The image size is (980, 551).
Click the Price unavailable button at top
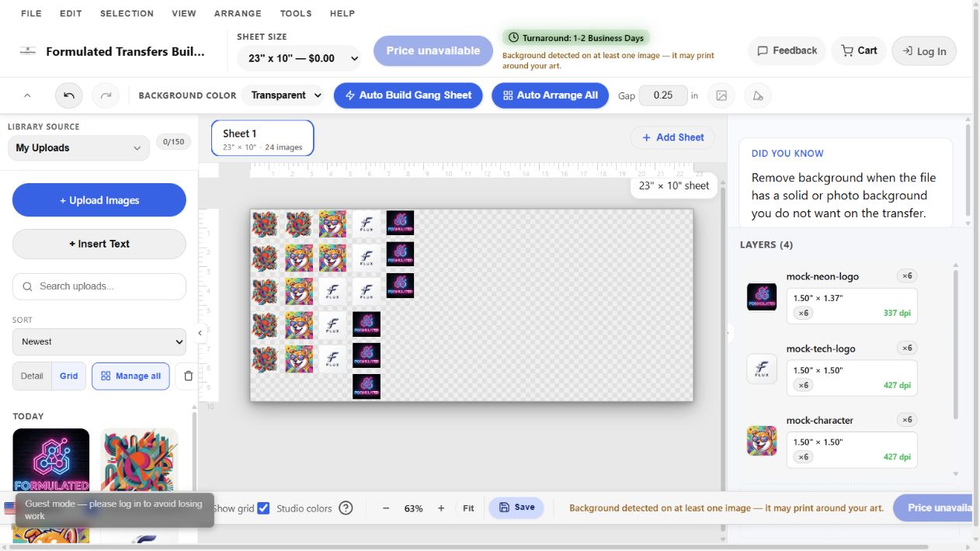[x=433, y=50]
